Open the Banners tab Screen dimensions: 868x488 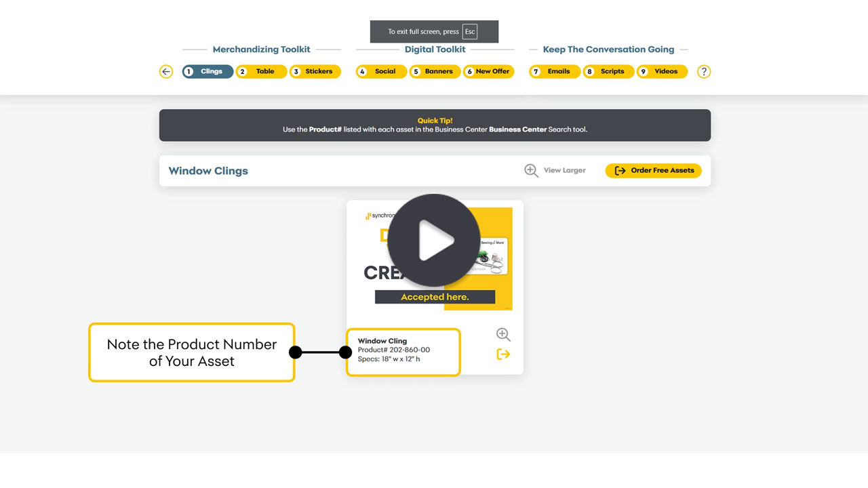[435, 72]
